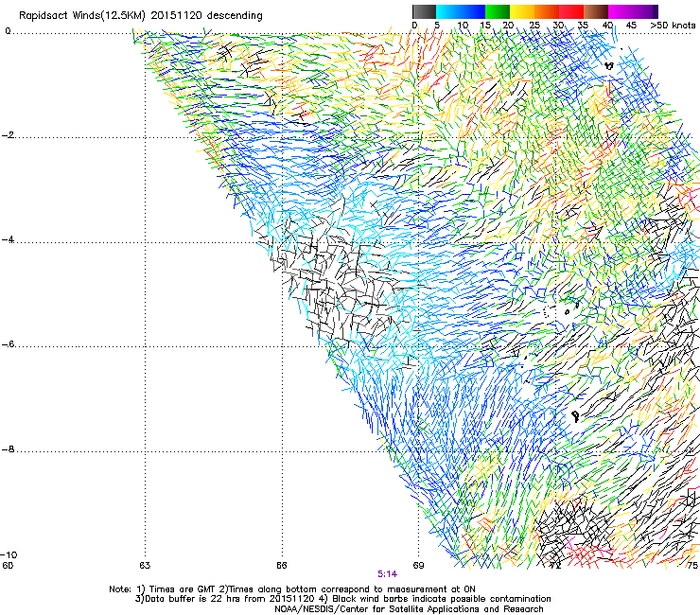Click the black island outline near 7°S, 72°E
Image resolution: width=700 pixels, height=615 pixels.
coord(575,416)
